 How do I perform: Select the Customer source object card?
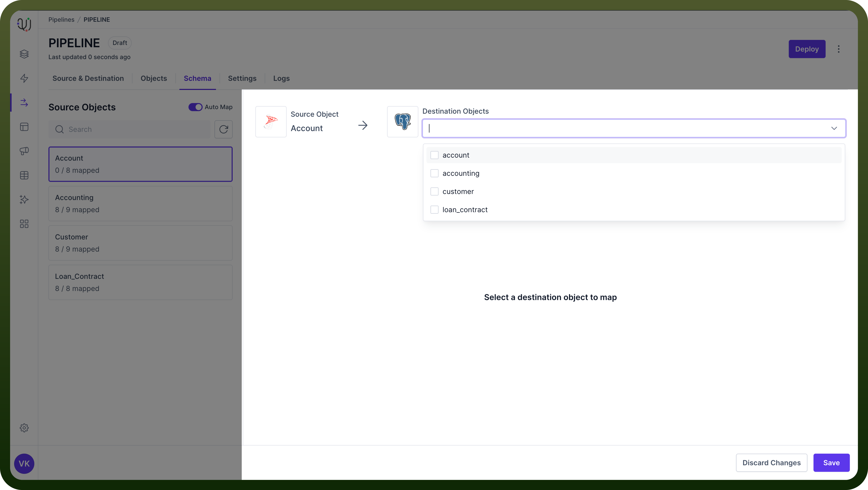(x=141, y=243)
